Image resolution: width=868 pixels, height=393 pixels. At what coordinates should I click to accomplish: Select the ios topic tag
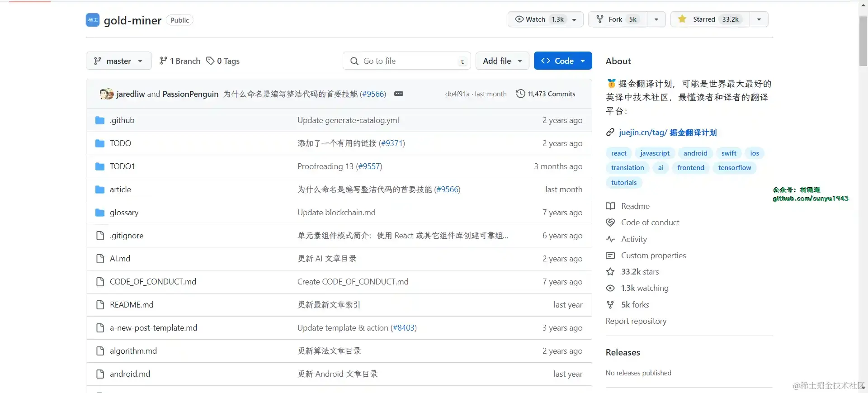click(755, 153)
